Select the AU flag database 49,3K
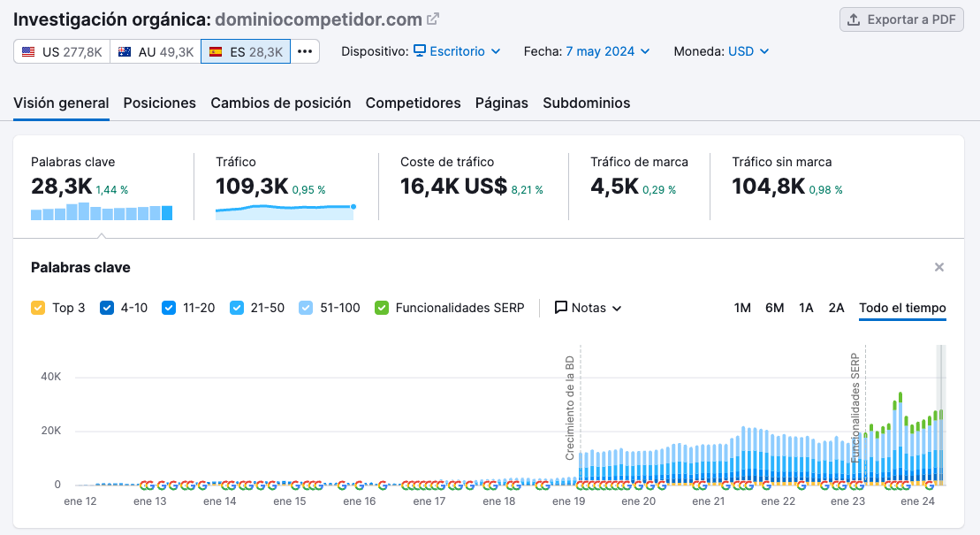The width and height of the screenshot is (980, 535). point(156,52)
